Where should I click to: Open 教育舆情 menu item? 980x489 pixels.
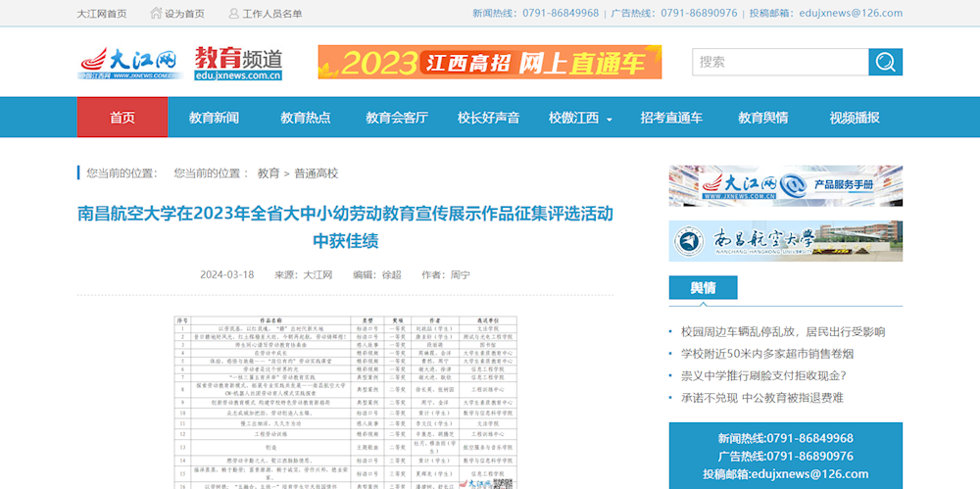coord(762,118)
